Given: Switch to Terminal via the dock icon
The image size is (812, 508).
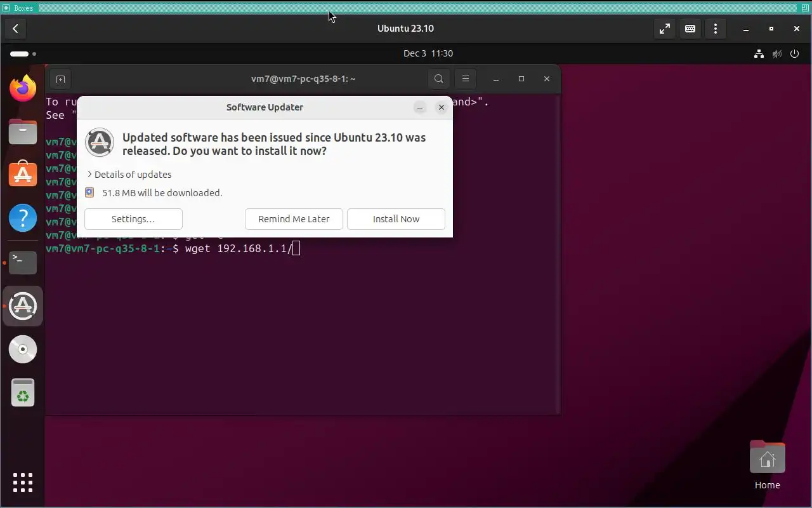Looking at the screenshot, I should pyautogui.click(x=23, y=262).
